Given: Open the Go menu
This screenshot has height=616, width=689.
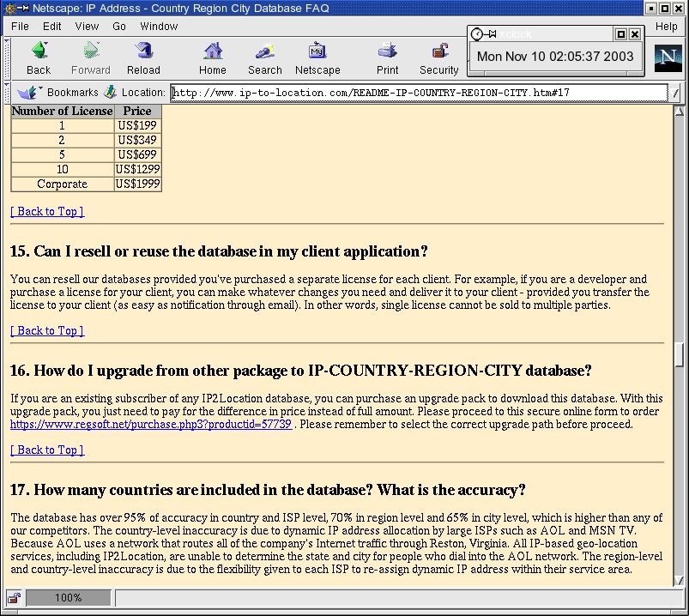Looking at the screenshot, I should pyautogui.click(x=119, y=27).
